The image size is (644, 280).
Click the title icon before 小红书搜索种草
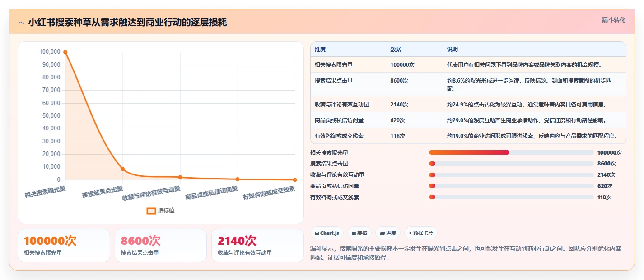21,23
